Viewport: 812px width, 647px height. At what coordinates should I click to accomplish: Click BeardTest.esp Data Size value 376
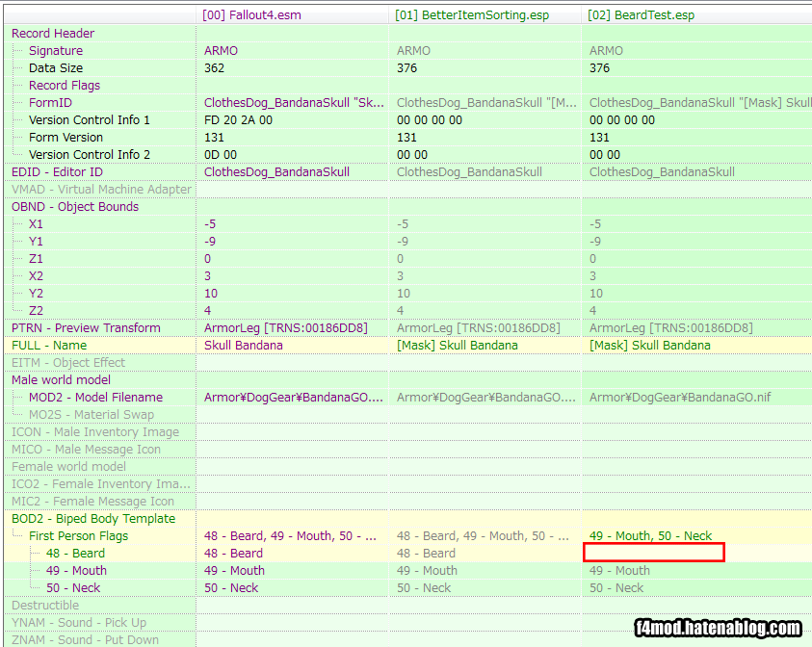599,67
